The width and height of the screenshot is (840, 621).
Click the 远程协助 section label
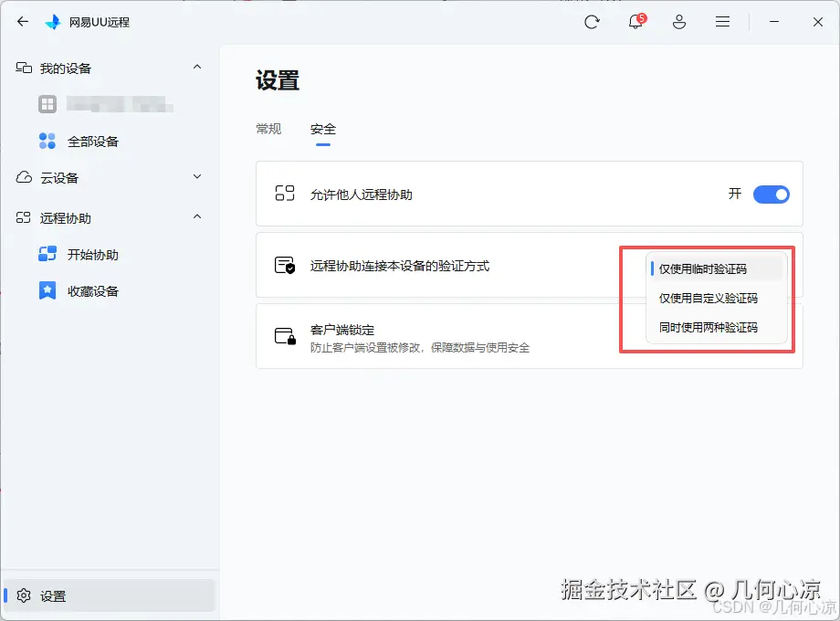(66, 218)
